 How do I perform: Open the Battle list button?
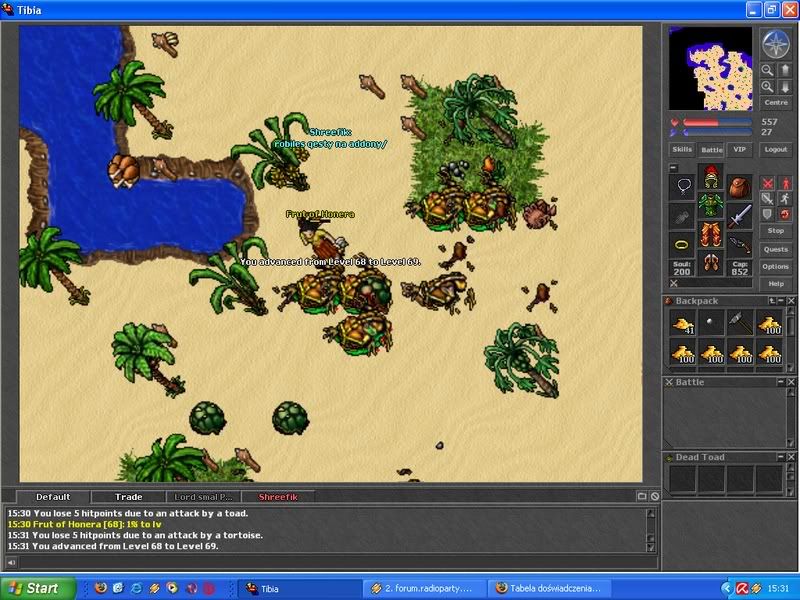point(711,149)
